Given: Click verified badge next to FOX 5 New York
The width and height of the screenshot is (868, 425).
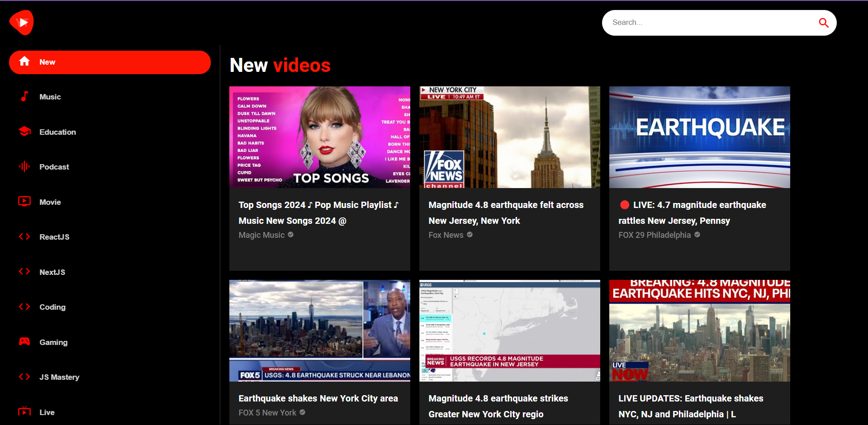Looking at the screenshot, I should pos(303,412).
